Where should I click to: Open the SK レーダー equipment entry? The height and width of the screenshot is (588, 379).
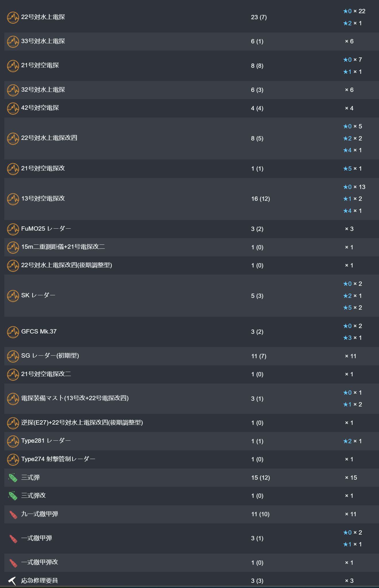pos(38,295)
